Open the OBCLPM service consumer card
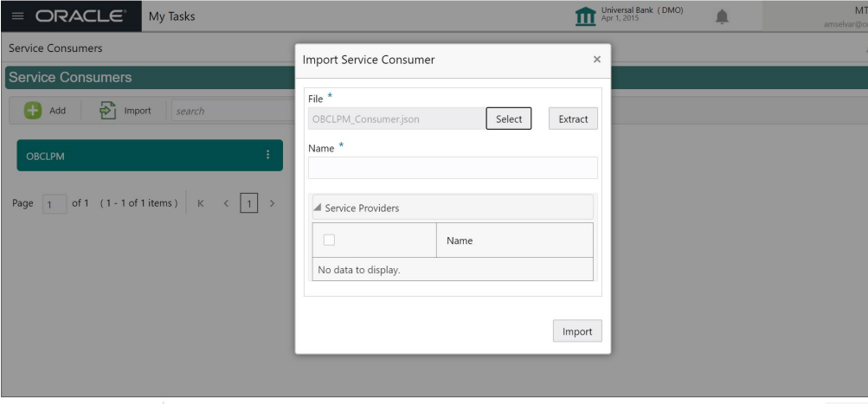868x404 pixels. coord(150,156)
